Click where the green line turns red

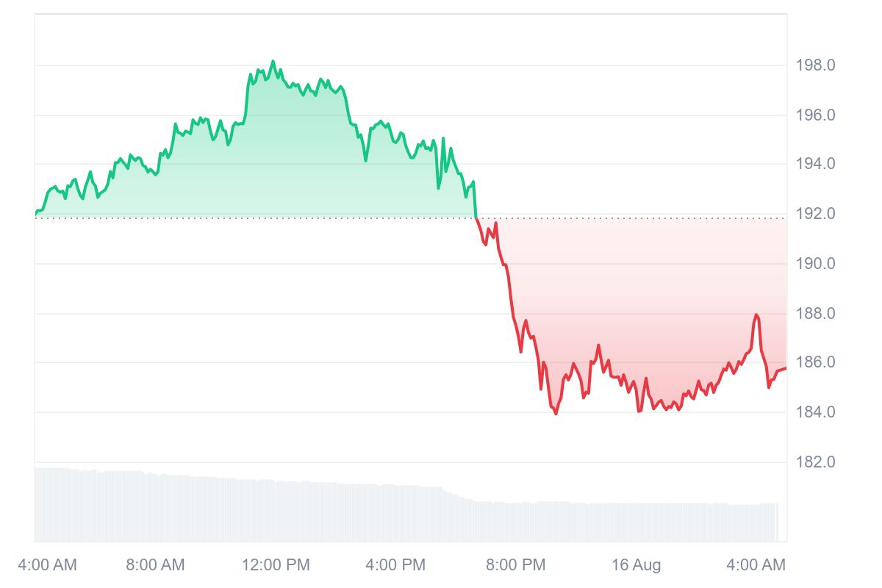coord(476,218)
